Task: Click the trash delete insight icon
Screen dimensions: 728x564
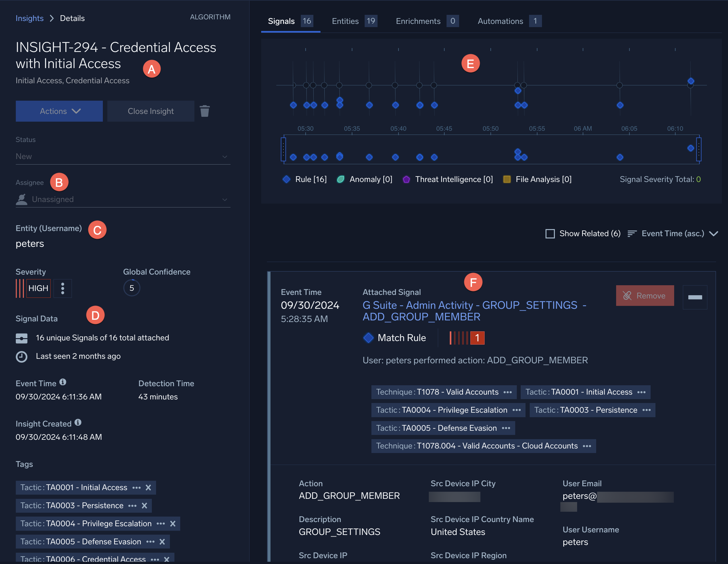Action: pos(204,111)
